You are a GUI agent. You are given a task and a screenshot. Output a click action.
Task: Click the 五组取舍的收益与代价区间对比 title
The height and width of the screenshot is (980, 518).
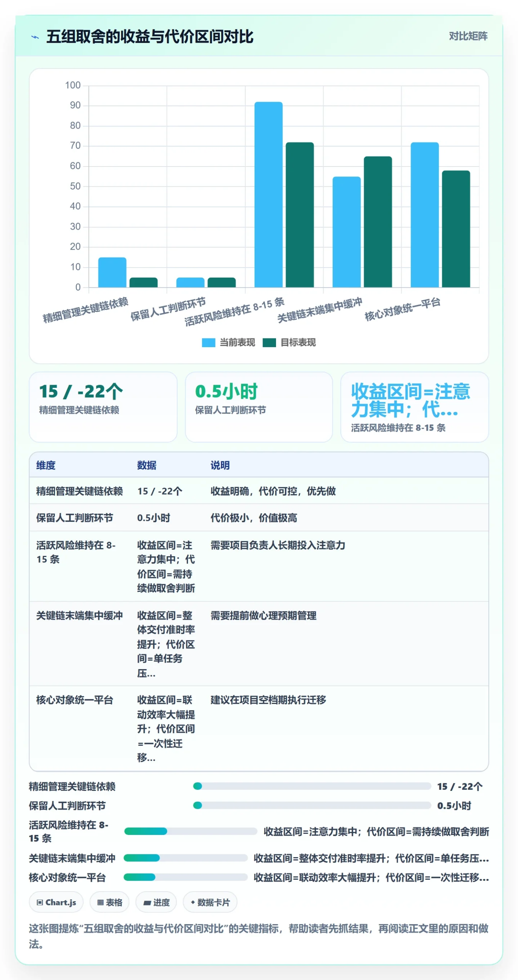(150, 37)
